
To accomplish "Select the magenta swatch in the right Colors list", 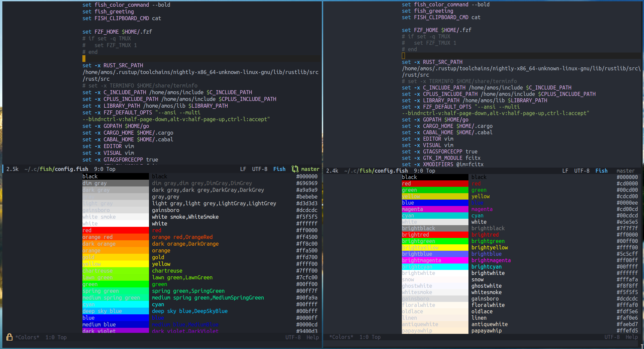I will click(435, 209).
